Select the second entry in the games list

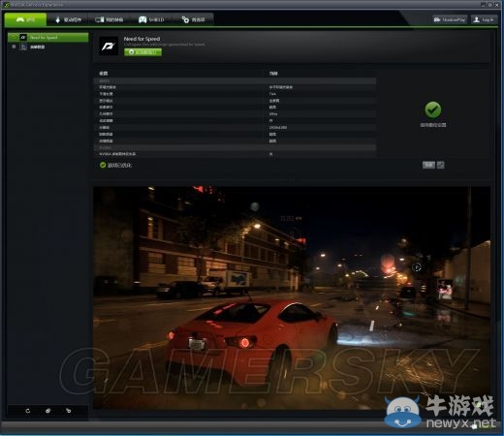point(47,47)
